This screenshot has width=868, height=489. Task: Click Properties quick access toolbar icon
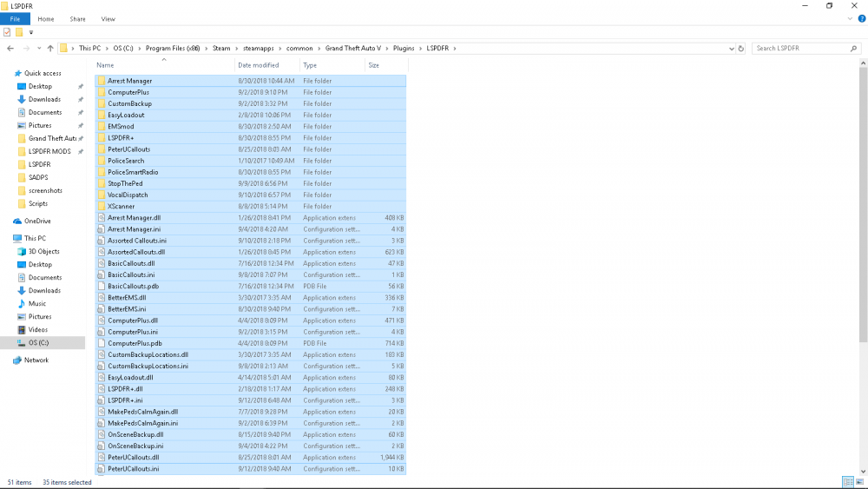click(7, 32)
